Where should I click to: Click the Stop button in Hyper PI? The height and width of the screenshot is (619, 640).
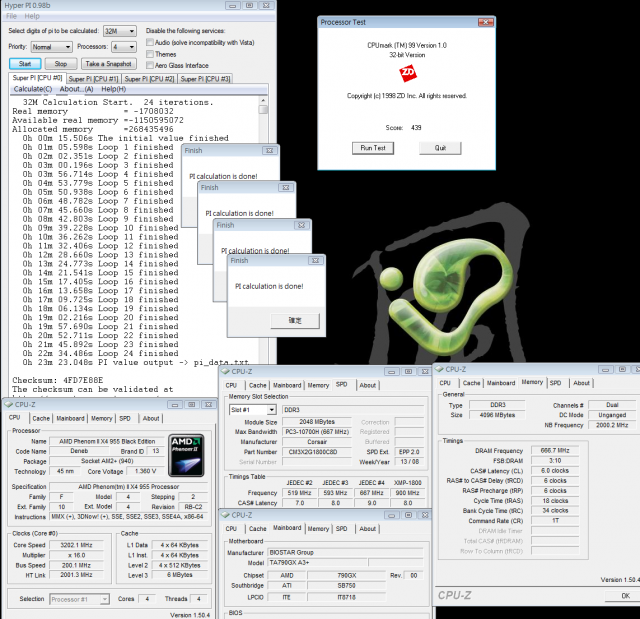pos(61,64)
